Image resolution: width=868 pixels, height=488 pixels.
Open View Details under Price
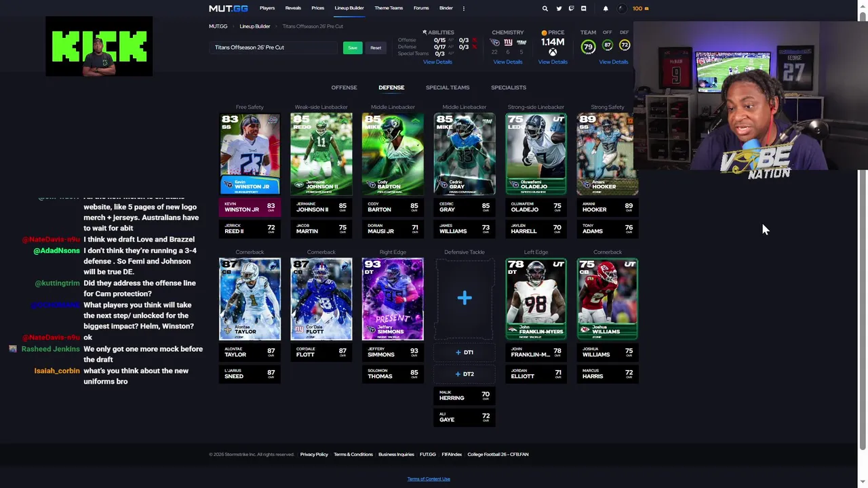(553, 62)
